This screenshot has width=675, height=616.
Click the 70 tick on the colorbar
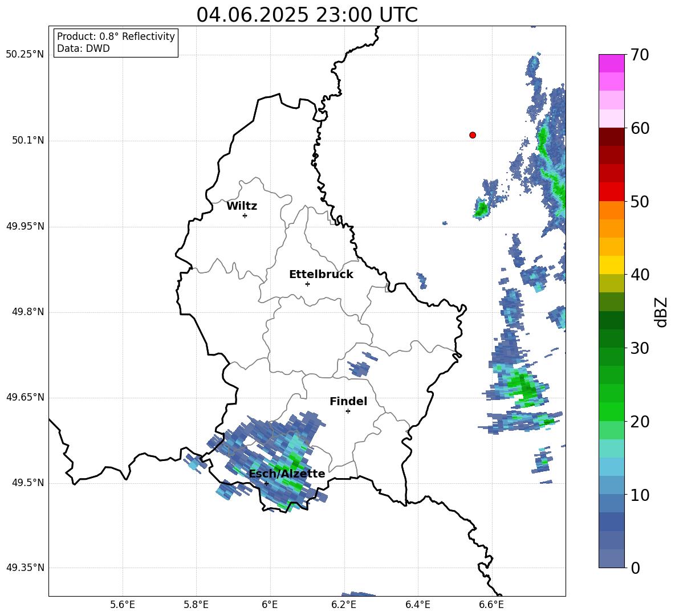tap(640, 55)
